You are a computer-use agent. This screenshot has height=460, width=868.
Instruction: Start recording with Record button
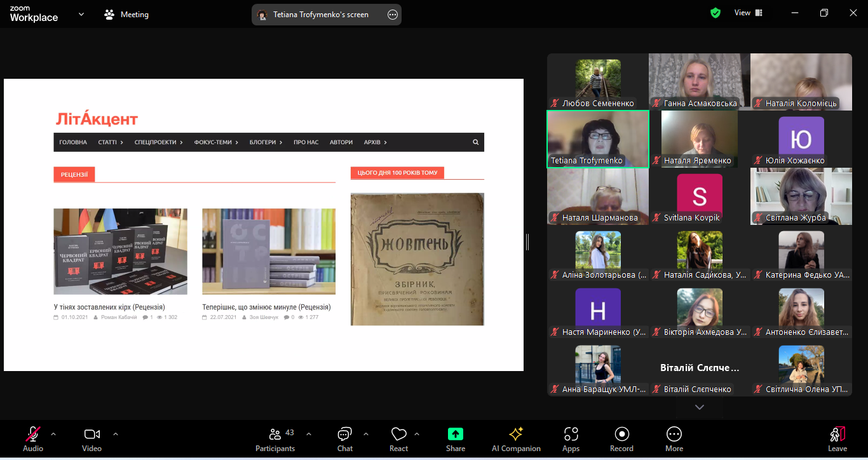click(x=621, y=438)
